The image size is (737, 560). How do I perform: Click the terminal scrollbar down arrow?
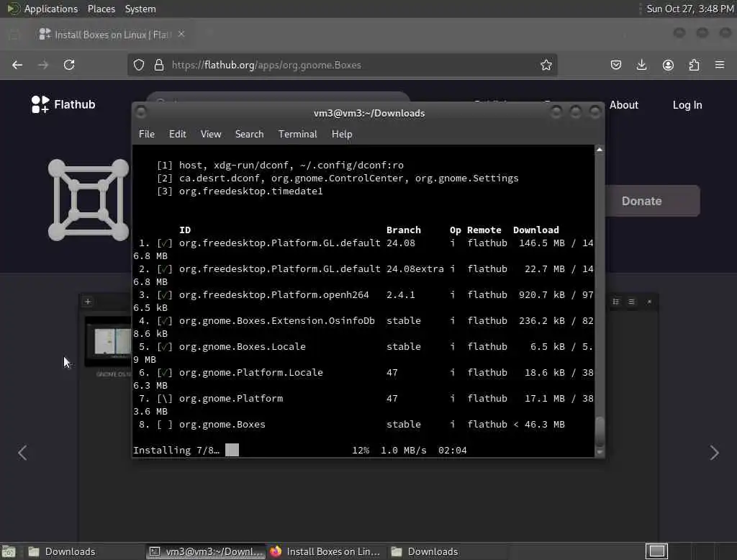tap(600, 452)
